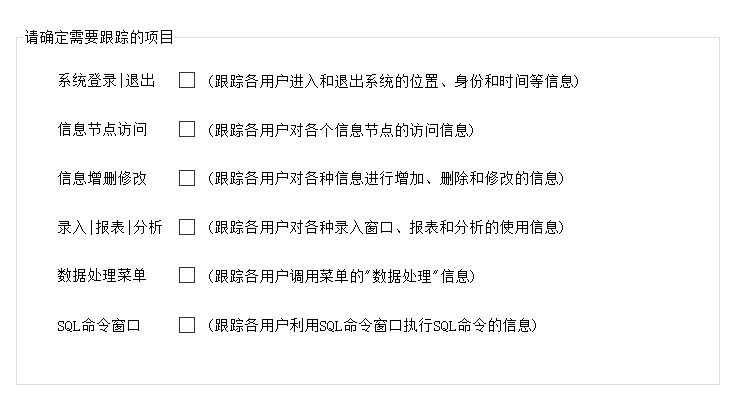
Task: Check the 信息增删修改 tracking box
Action: point(187,178)
